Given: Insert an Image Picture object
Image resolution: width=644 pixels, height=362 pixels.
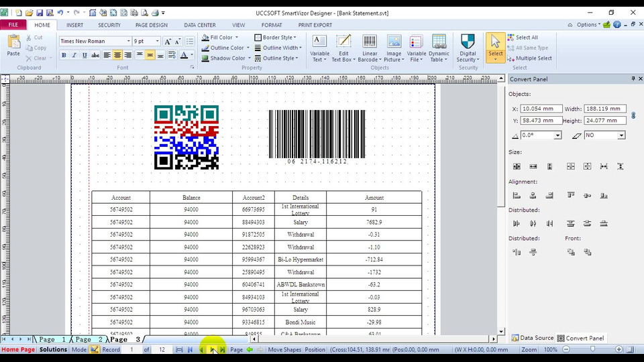Looking at the screenshot, I should click(394, 48).
